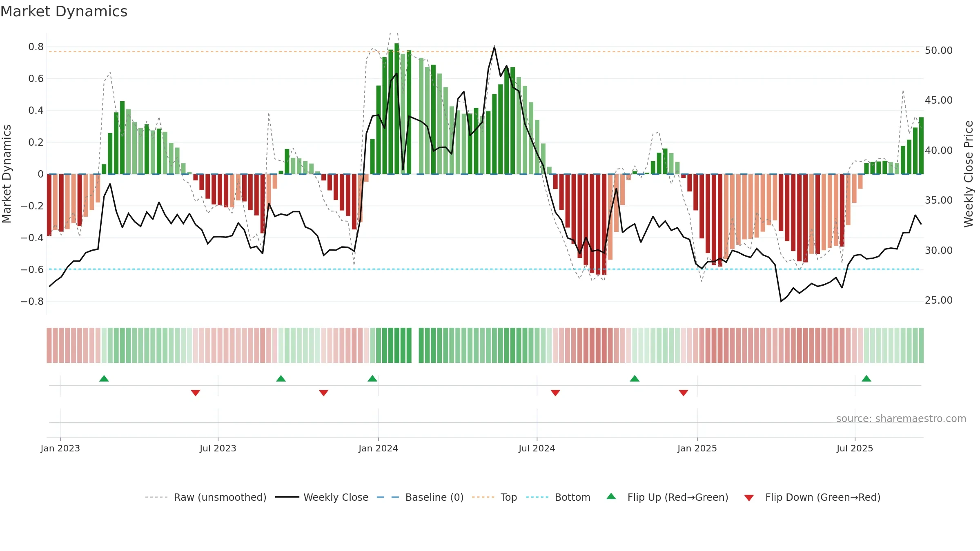The image size is (980, 551).
Task: Toggle the Raw (unsmoothed) legend entry
Action: (x=206, y=497)
